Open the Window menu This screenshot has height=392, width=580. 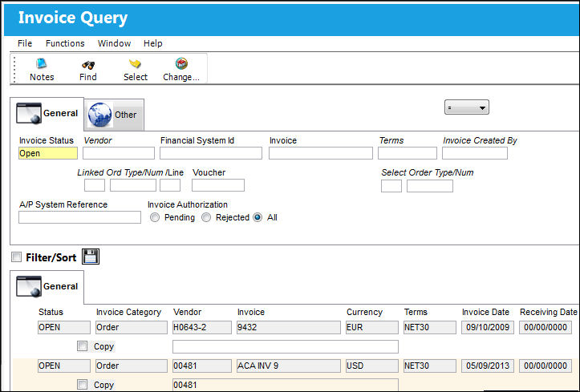tap(114, 43)
